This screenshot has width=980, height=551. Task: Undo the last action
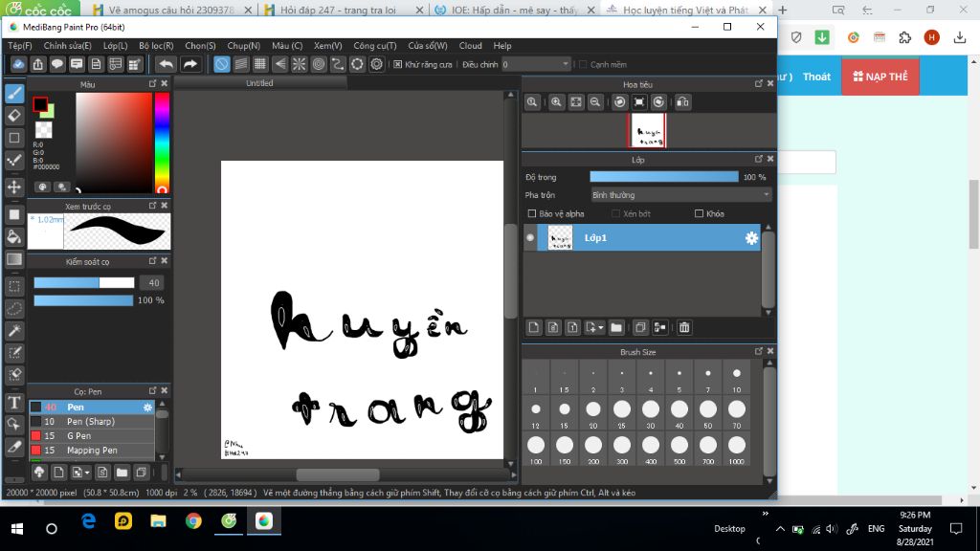click(x=166, y=64)
